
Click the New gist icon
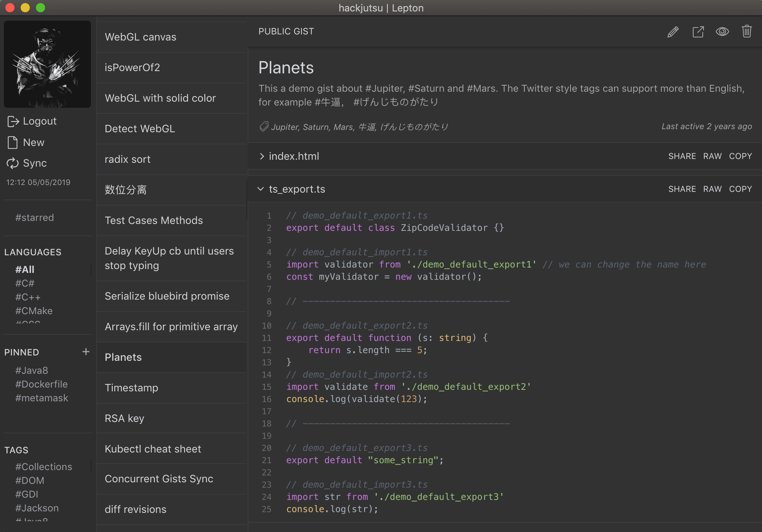click(x=12, y=143)
